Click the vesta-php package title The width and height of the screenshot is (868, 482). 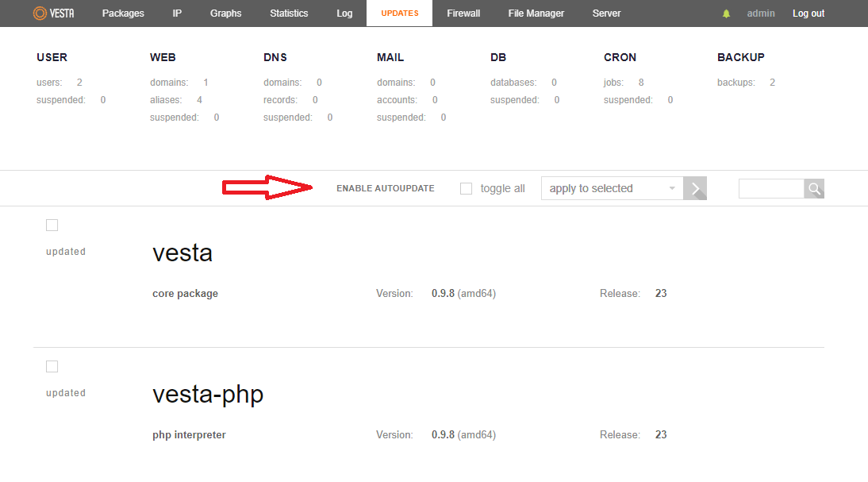[208, 395]
